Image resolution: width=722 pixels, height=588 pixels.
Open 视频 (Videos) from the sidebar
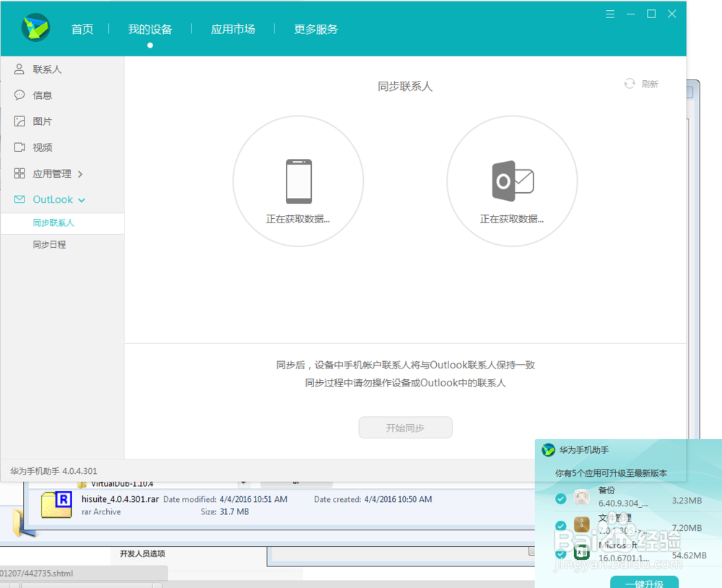click(43, 147)
